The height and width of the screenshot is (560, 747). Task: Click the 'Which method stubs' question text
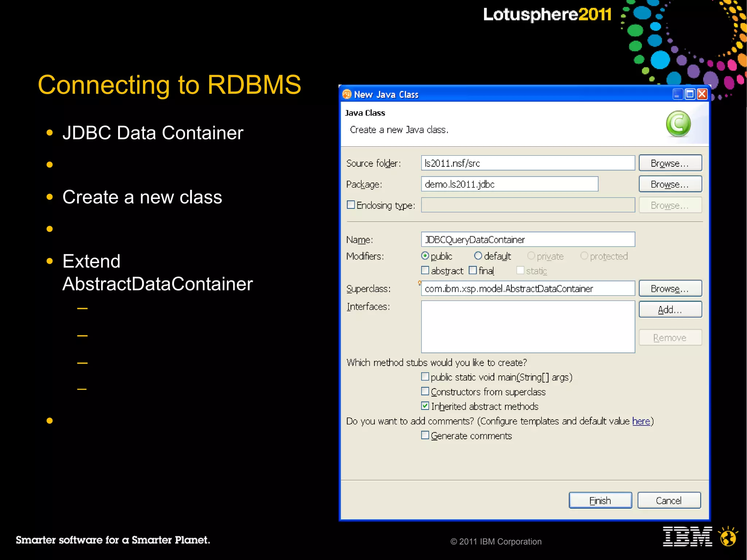(437, 363)
